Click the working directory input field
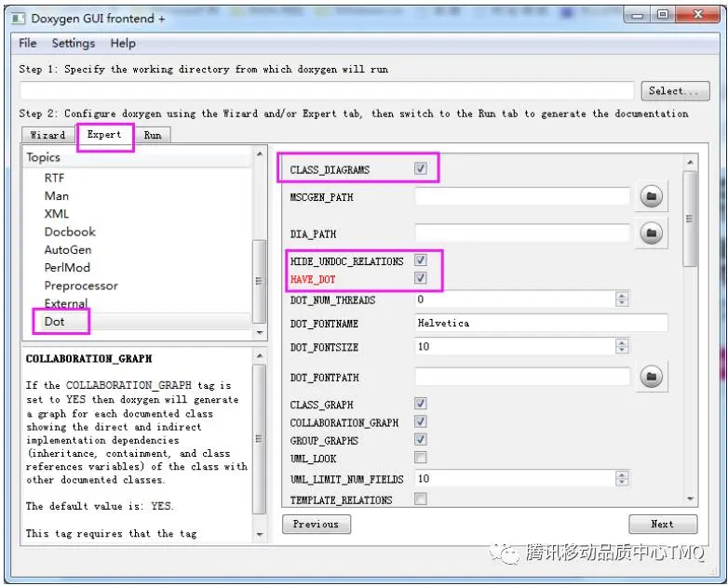 [327, 90]
